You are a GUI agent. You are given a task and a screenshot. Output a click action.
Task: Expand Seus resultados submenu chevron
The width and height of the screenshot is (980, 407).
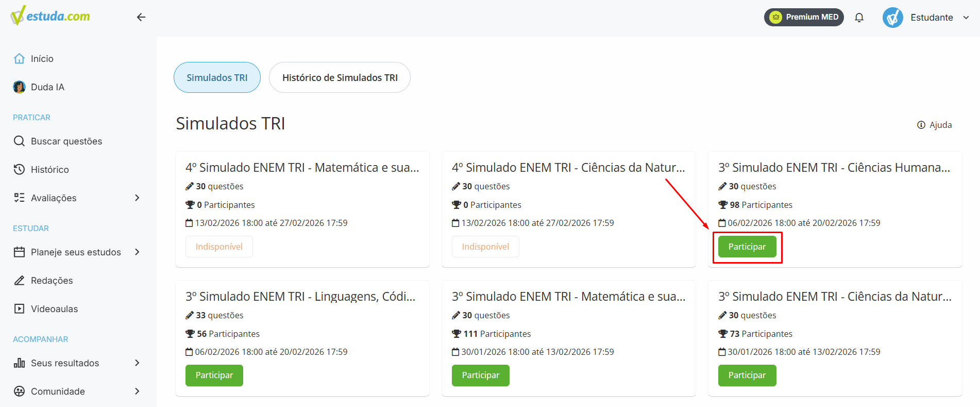coord(137,363)
